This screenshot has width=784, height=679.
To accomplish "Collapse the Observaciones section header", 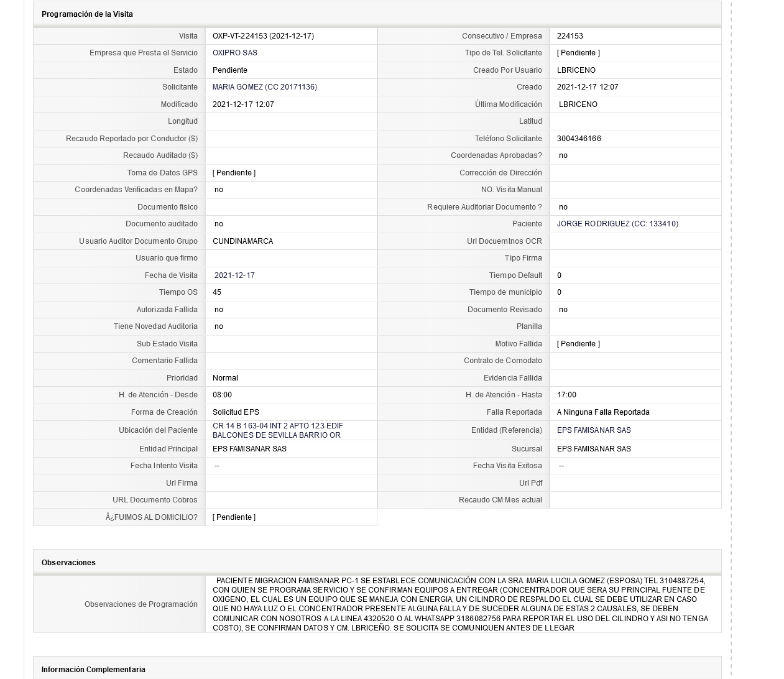I will (x=68, y=563).
